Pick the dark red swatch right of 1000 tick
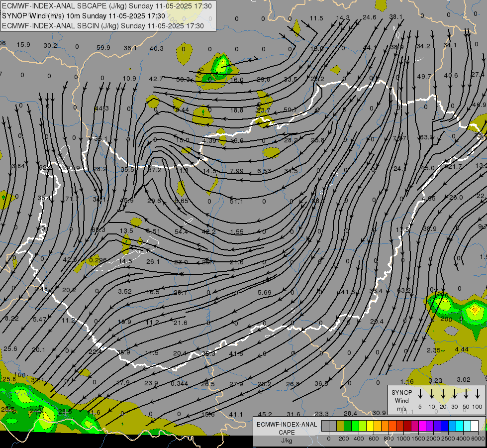The width and height of the screenshot is (487, 448). pyautogui.click(x=407, y=426)
